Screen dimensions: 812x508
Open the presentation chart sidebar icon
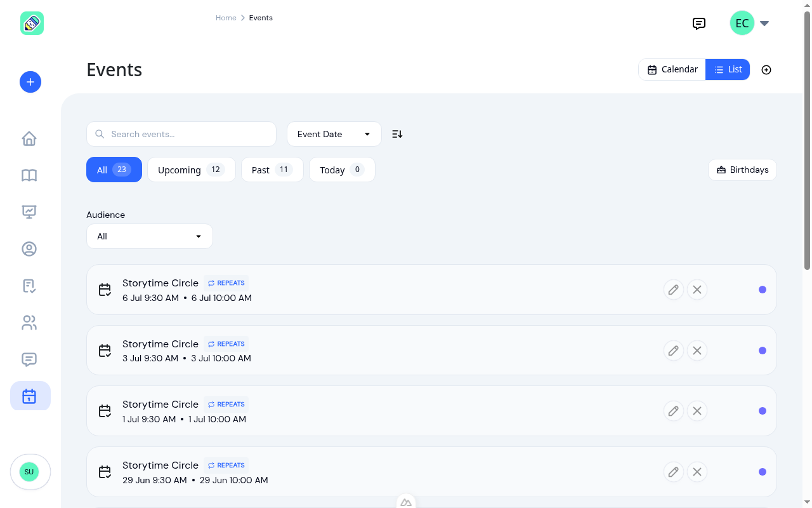click(x=29, y=212)
